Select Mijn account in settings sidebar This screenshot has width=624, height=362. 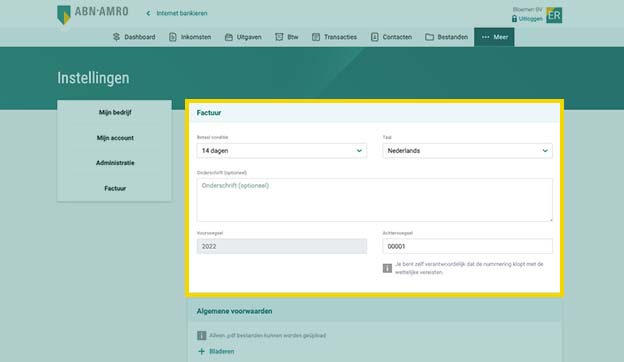pos(115,138)
